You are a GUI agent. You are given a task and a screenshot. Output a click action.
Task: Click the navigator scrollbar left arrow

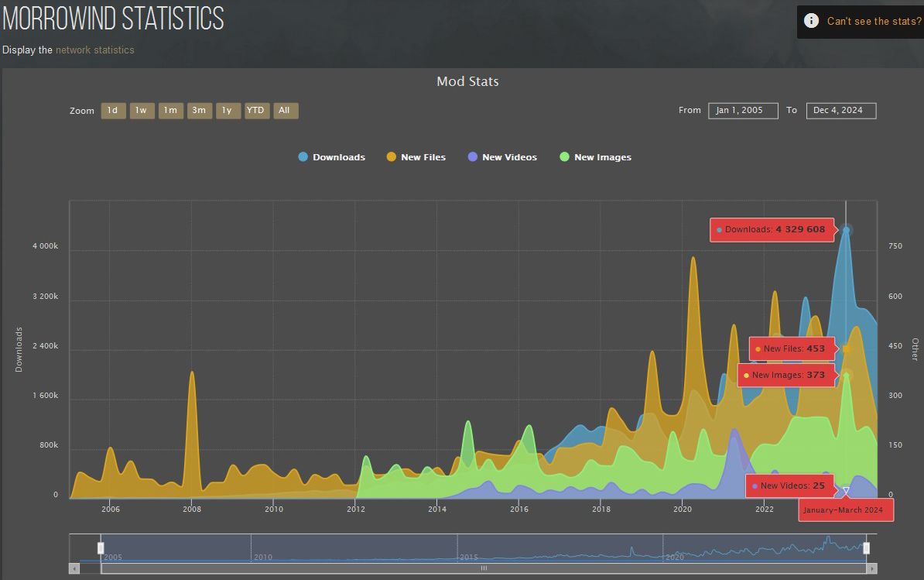coord(74,569)
